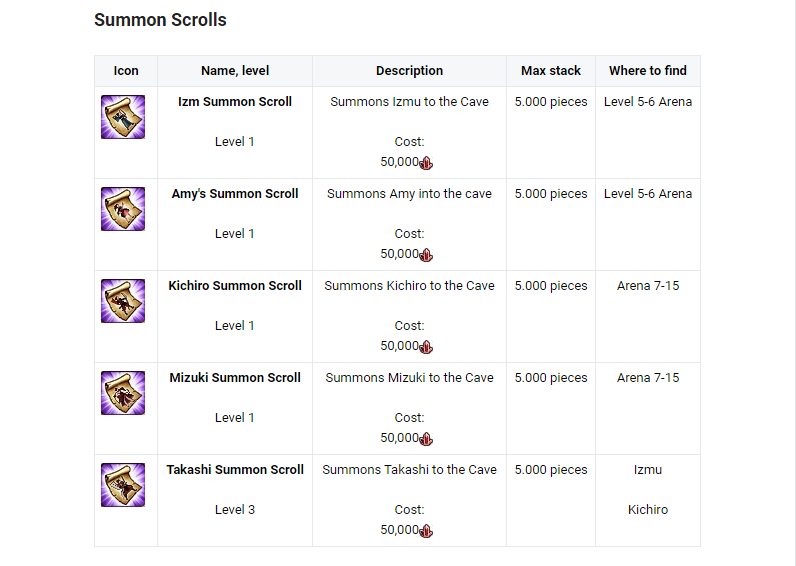Click the gem cost icon for Izm scroll
Screen dimensions: 796x566
pyautogui.click(x=426, y=163)
